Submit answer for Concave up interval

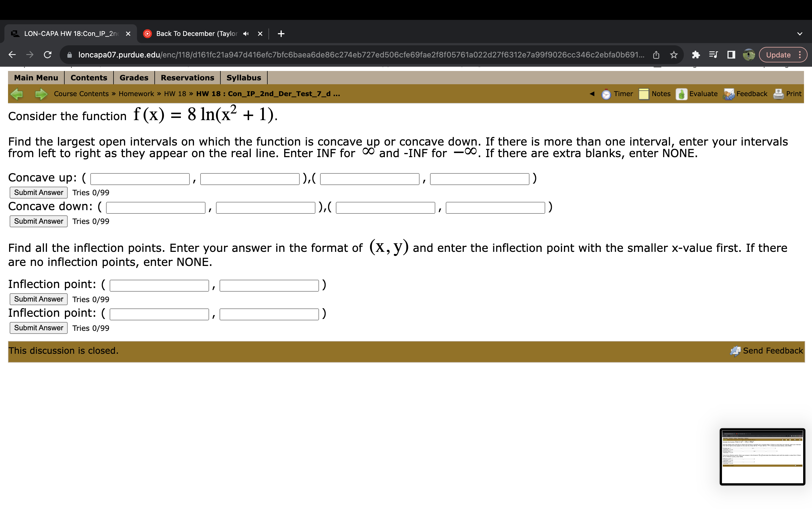(x=37, y=192)
